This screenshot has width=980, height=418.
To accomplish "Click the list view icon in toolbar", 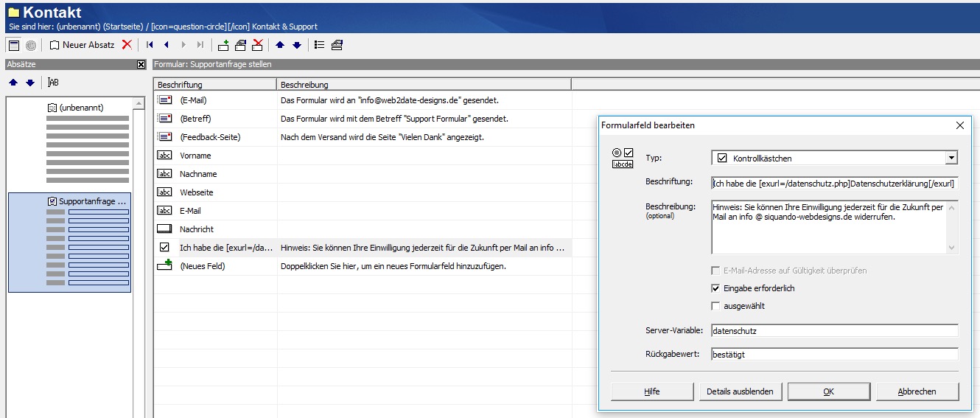I will click(320, 45).
